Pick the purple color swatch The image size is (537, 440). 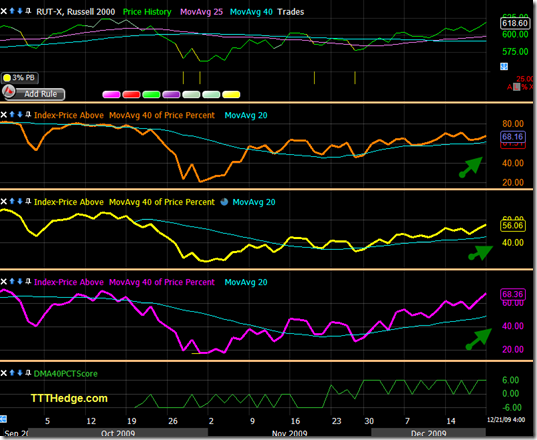tap(171, 95)
